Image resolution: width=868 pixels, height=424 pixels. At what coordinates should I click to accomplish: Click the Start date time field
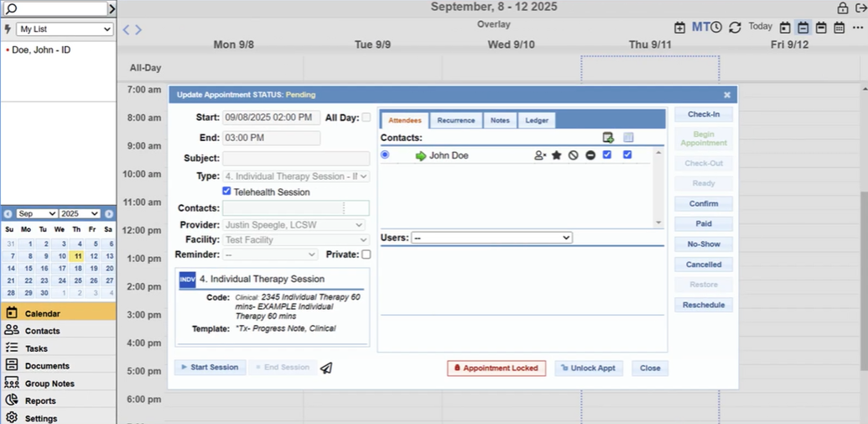(x=271, y=118)
